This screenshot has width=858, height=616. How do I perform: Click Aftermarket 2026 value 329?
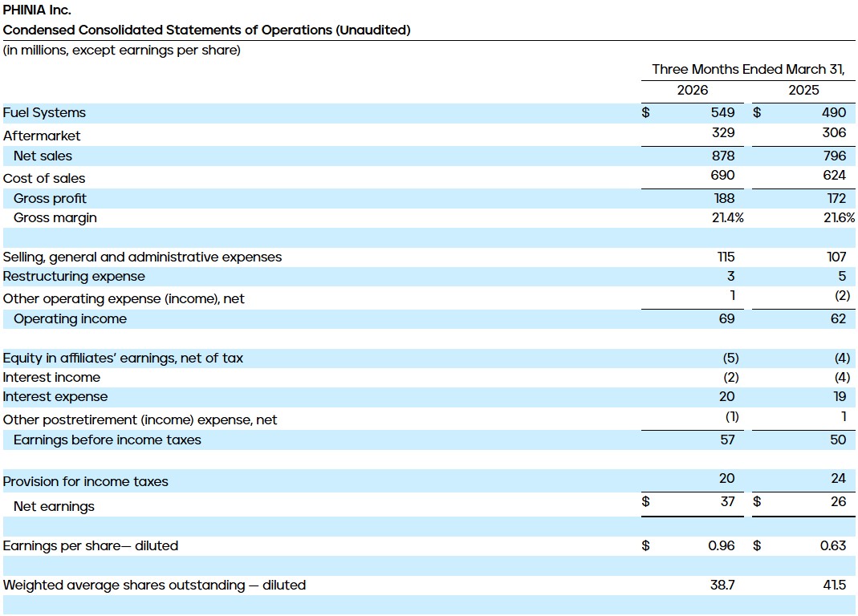pos(723,133)
